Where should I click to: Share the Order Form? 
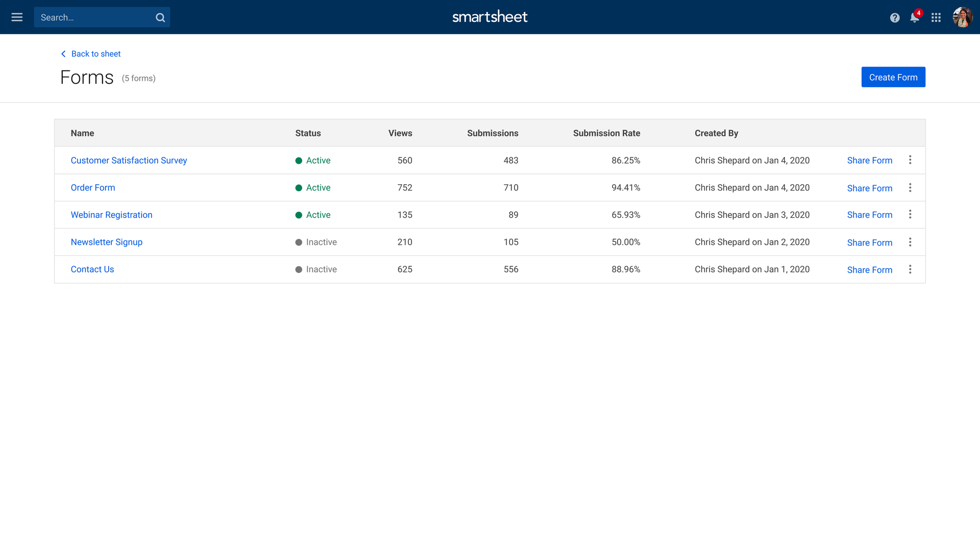(x=869, y=188)
